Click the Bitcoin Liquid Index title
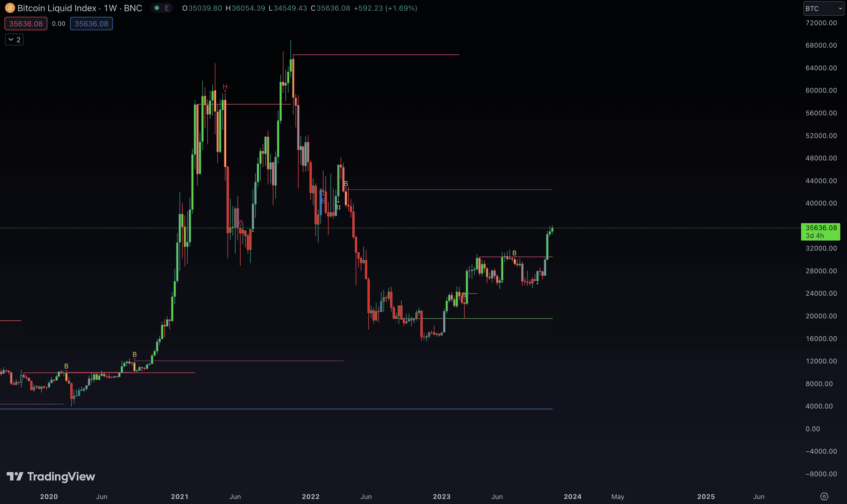The image size is (847, 504). pyautogui.click(x=57, y=8)
